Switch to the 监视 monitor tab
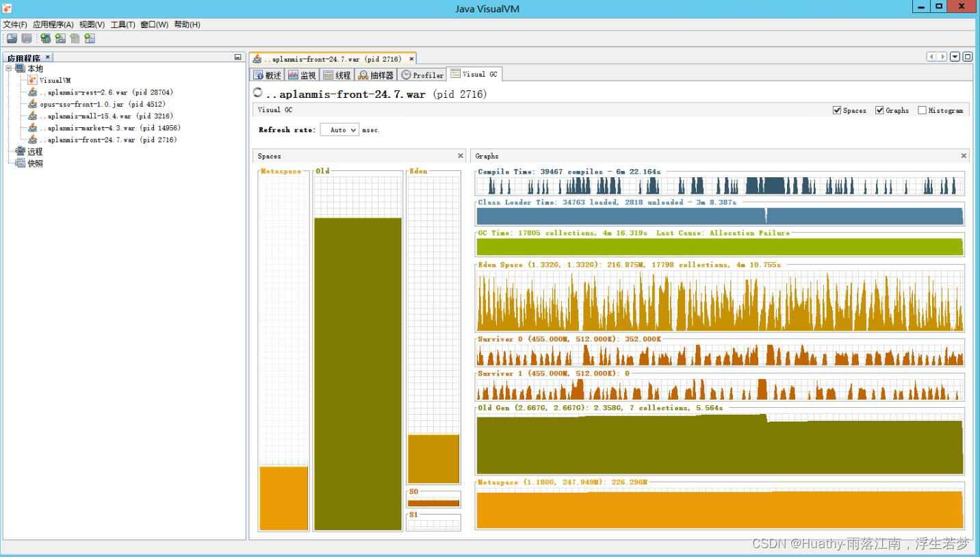 [x=302, y=75]
